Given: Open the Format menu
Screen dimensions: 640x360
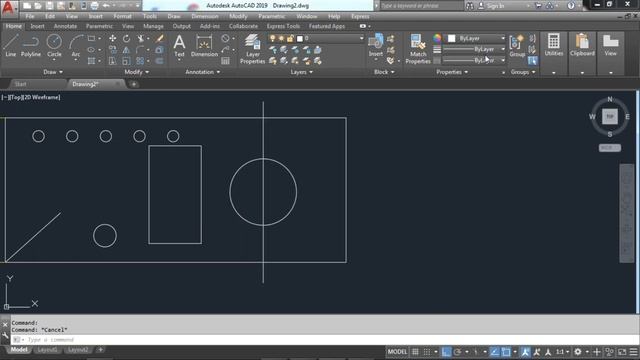Looking at the screenshot, I should pos(122,16).
